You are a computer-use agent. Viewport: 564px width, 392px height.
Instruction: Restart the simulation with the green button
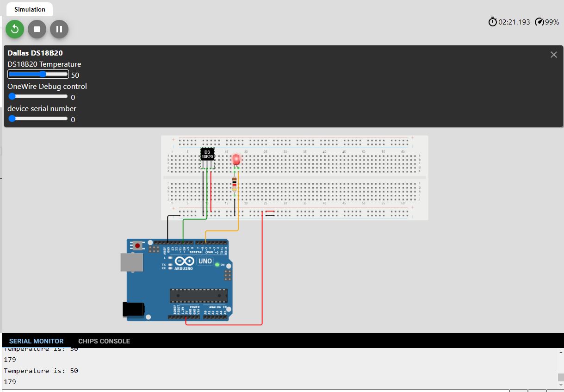click(x=15, y=29)
